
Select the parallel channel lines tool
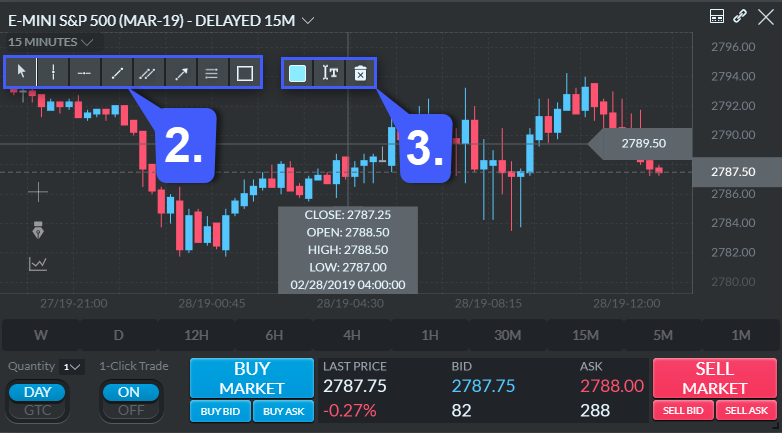coord(149,73)
